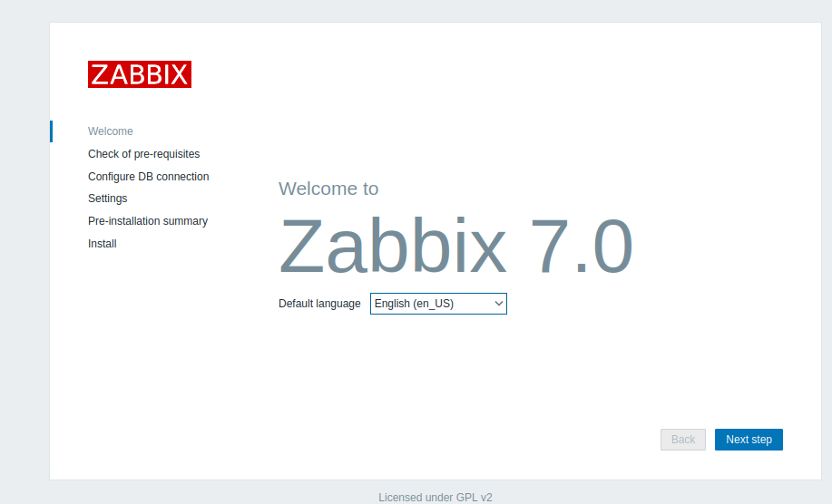
Task: Click the Zabbix logo
Action: click(140, 74)
